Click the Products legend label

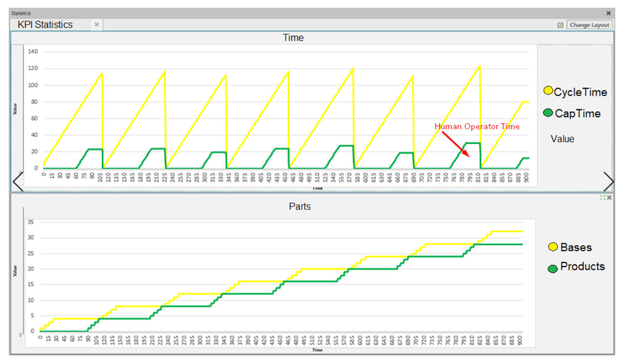582,266
